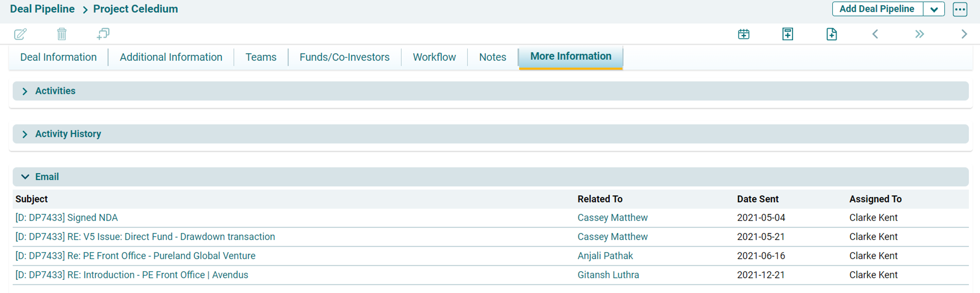
Task: Open the Funds/Co-Investors tab
Action: click(x=344, y=57)
